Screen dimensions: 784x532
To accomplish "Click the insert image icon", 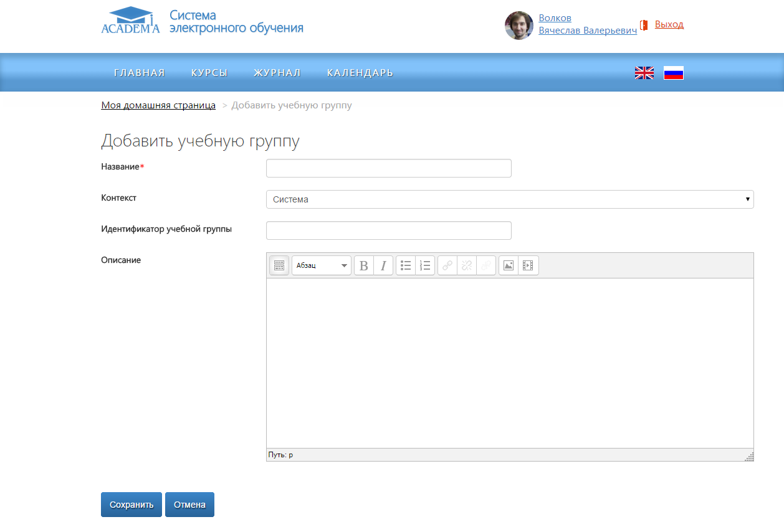I will (509, 265).
